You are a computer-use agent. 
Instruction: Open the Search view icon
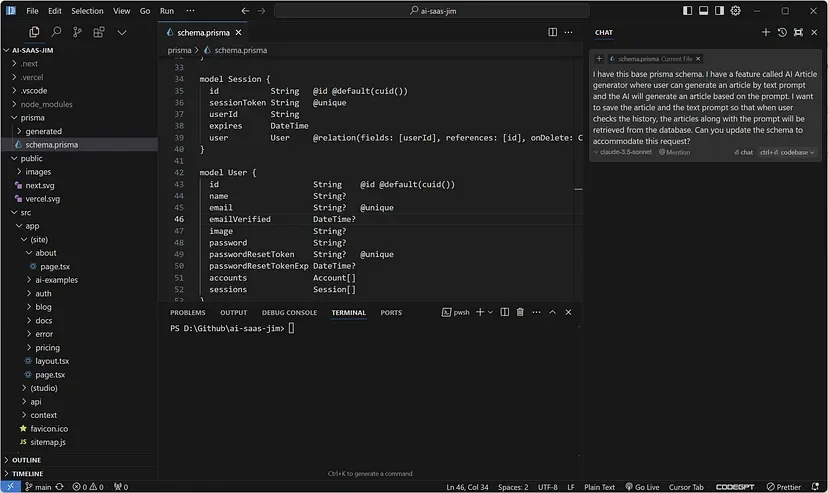pyautogui.click(x=56, y=33)
